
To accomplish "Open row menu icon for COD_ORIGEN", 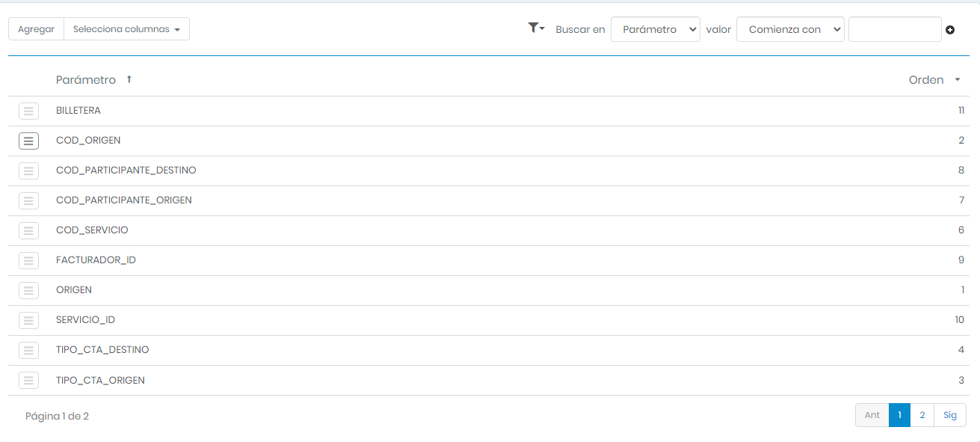I will tap(28, 141).
